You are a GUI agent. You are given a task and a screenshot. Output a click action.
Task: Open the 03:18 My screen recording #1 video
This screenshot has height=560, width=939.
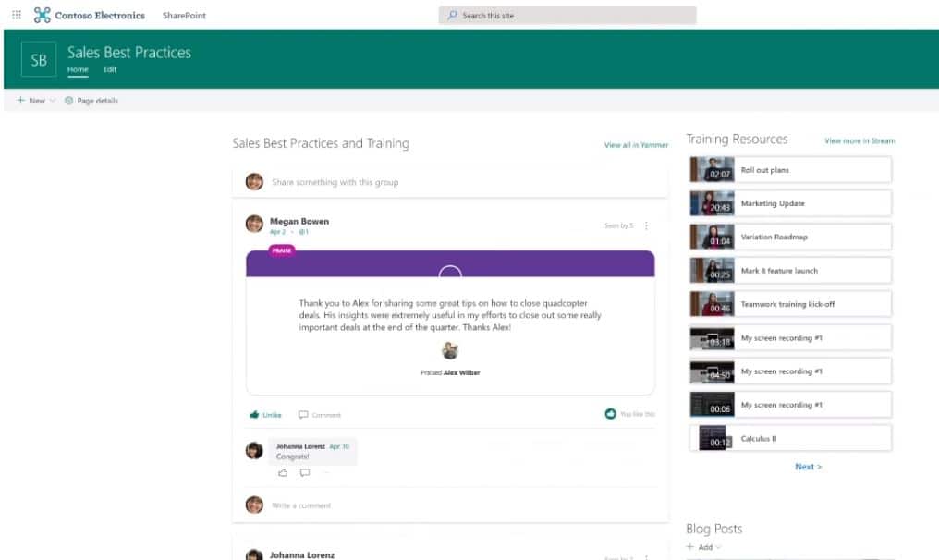point(790,338)
